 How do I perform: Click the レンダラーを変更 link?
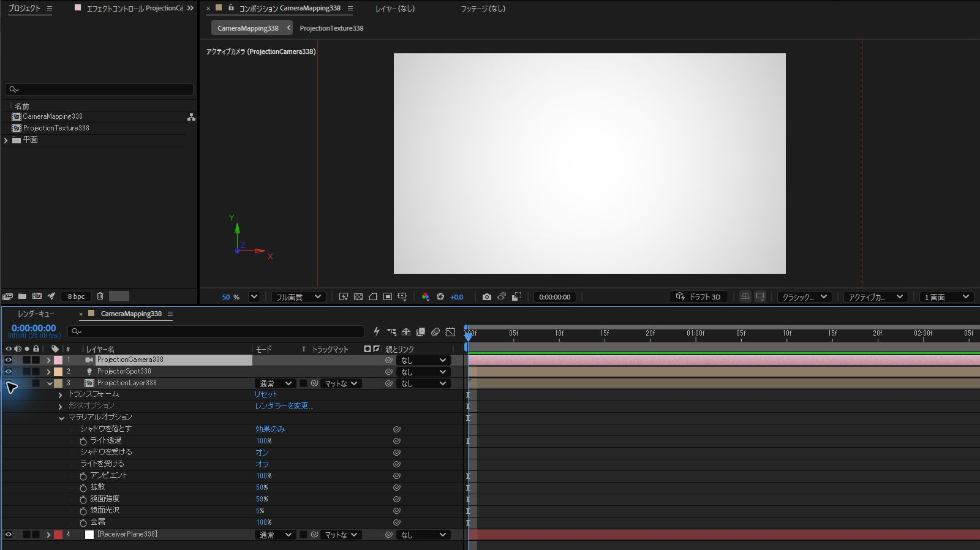(x=284, y=406)
